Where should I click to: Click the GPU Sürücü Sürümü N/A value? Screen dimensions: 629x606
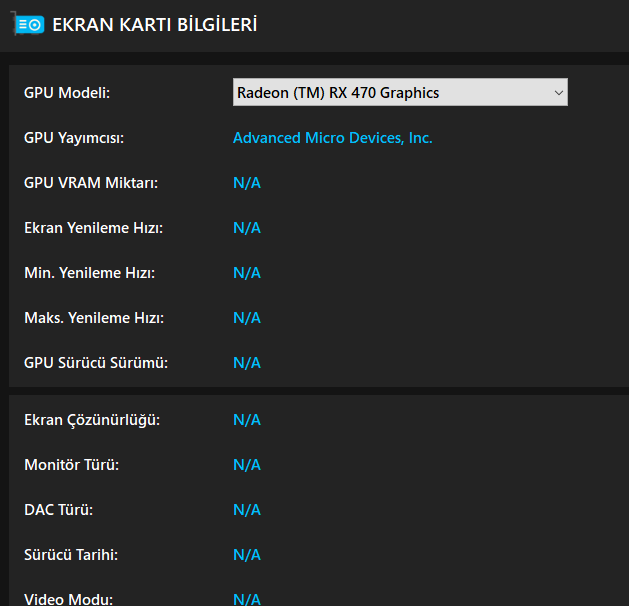click(x=247, y=363)
